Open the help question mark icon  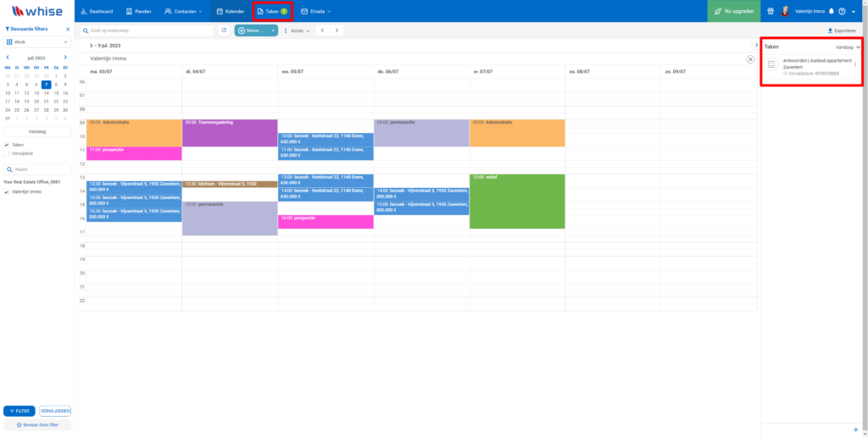point(842,11)
